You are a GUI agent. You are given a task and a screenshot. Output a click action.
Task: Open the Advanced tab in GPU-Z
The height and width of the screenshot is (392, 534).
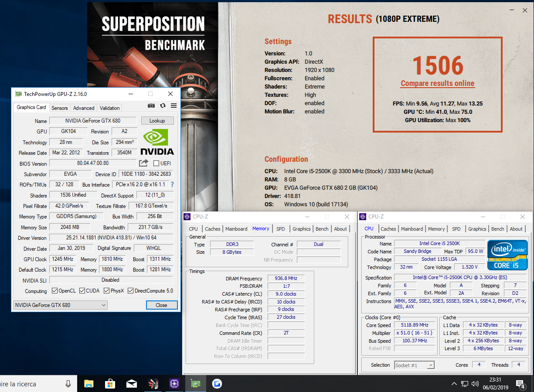(x=84, y=108)
